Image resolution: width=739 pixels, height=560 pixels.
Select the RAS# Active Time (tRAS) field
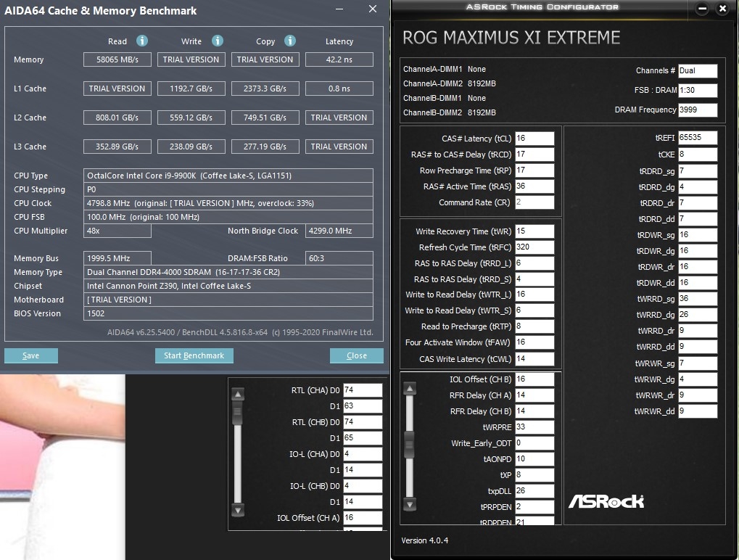coord(534,186)
